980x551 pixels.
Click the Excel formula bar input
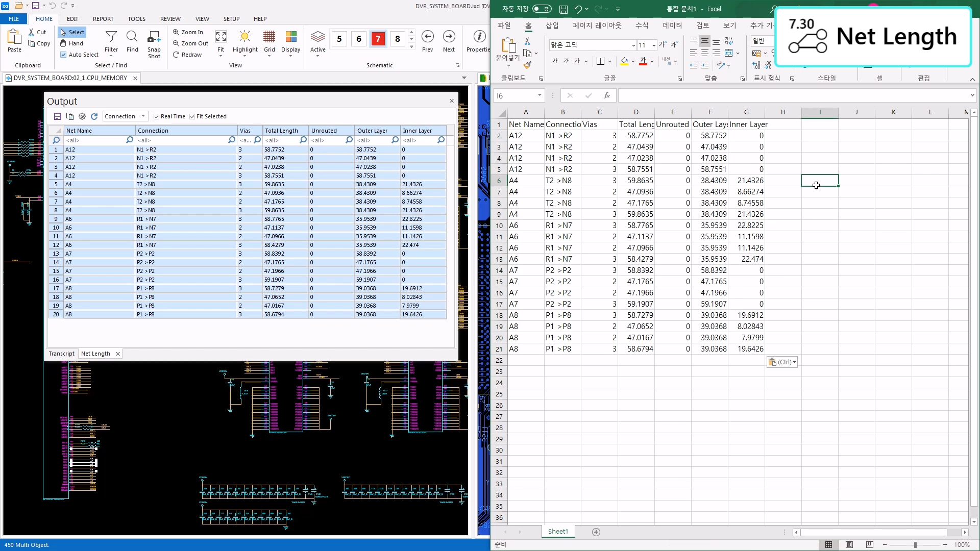791,95
